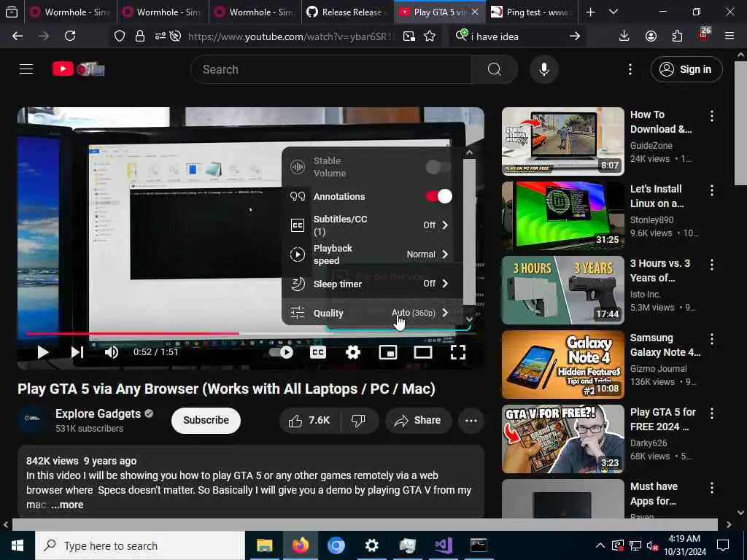The image size is (747, 560).
Task: Open the Let's Install Linux video thumbnail
Action: (562, 215)
